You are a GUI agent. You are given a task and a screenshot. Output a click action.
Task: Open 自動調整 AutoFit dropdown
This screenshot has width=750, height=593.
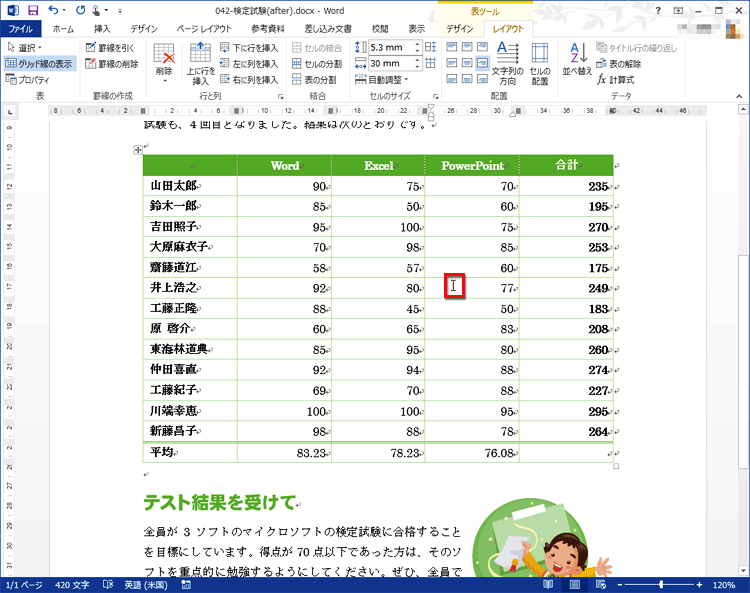pos(382,79)
